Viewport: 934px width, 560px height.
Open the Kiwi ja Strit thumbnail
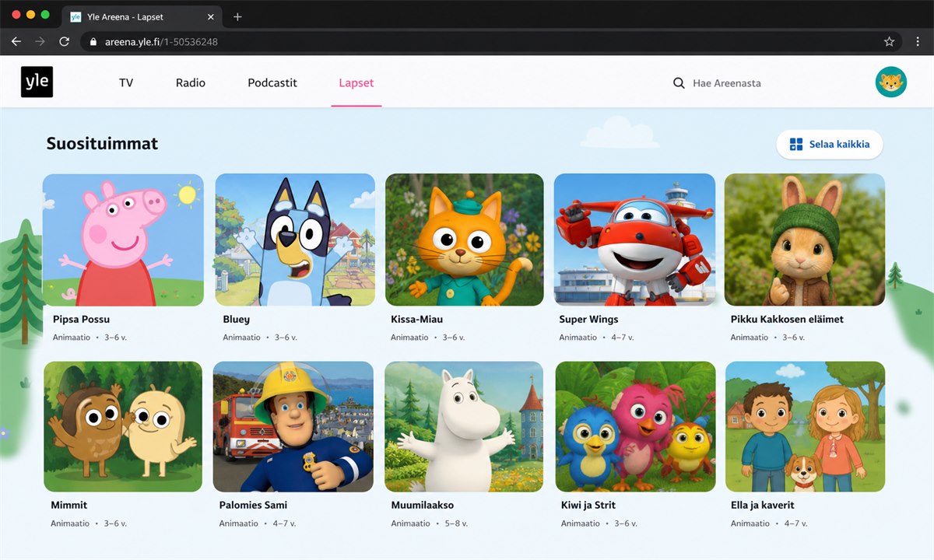pyautogui.click(x=635, y=426)
